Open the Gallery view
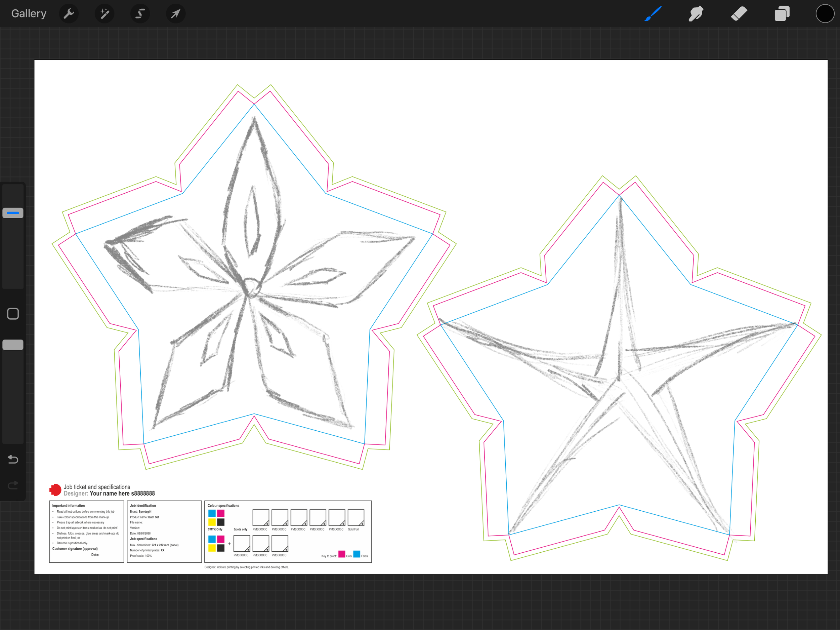The image size is (840, 630). pyautogui.click(x=29, y=14)
